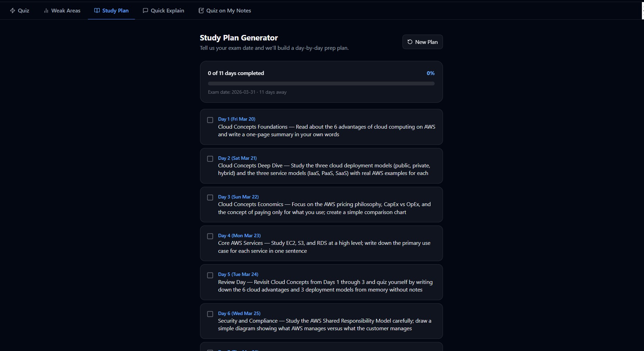Switch to the Weak Areas tab
Viewport: 644px width, 351px height.
point(62,11)
